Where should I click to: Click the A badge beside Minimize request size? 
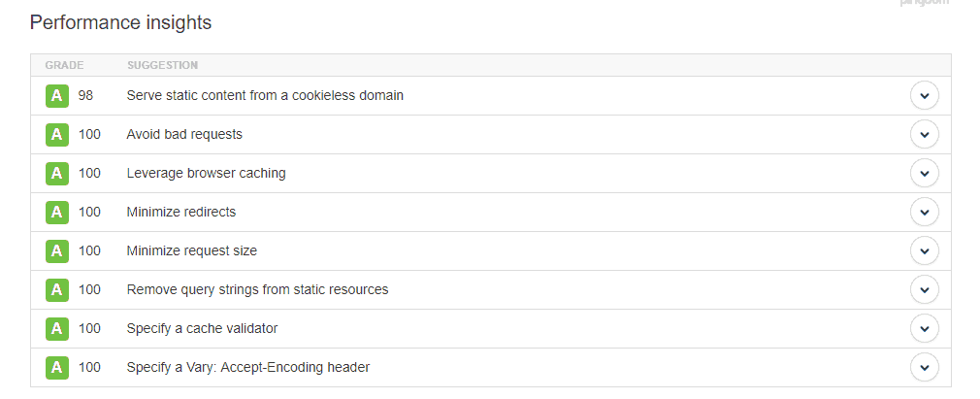(x=57, y=250)
